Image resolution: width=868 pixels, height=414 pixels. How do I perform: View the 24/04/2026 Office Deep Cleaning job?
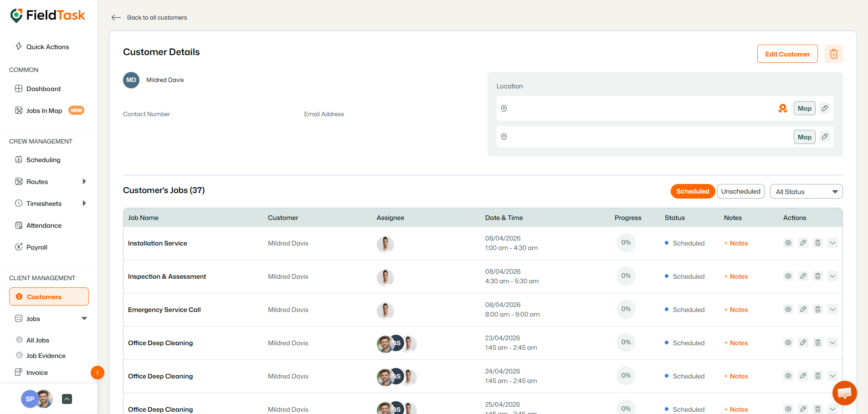tap(788, 376)
